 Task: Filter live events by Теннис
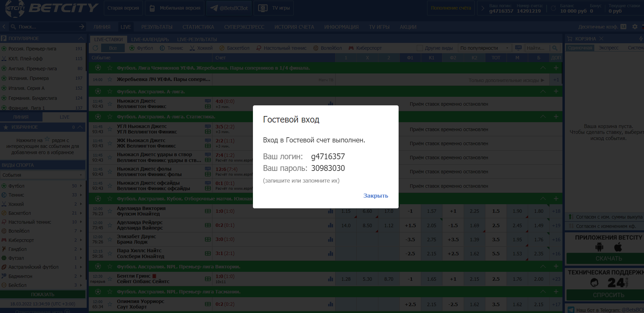pos(171,48)
